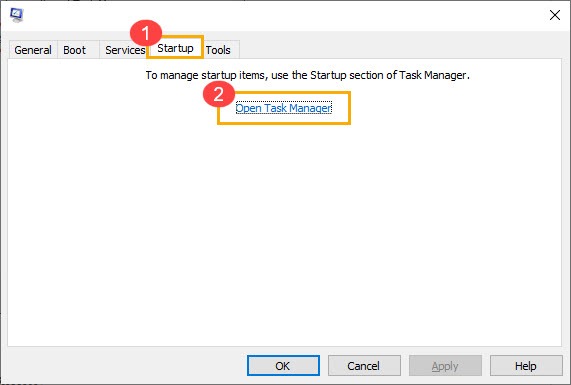Click the greyed-out Apply button
Viewport: 571px width, 385px height.
(445, 366)
